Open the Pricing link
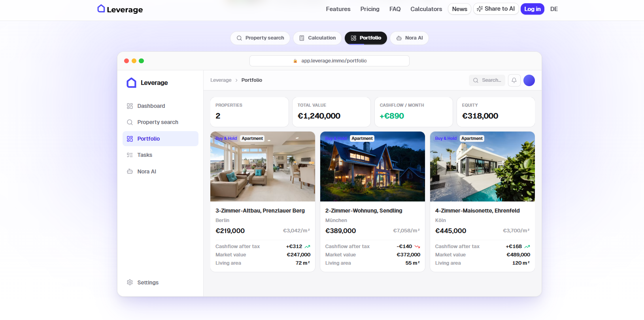This screenshot has width=644, height=320. (370, 9)
